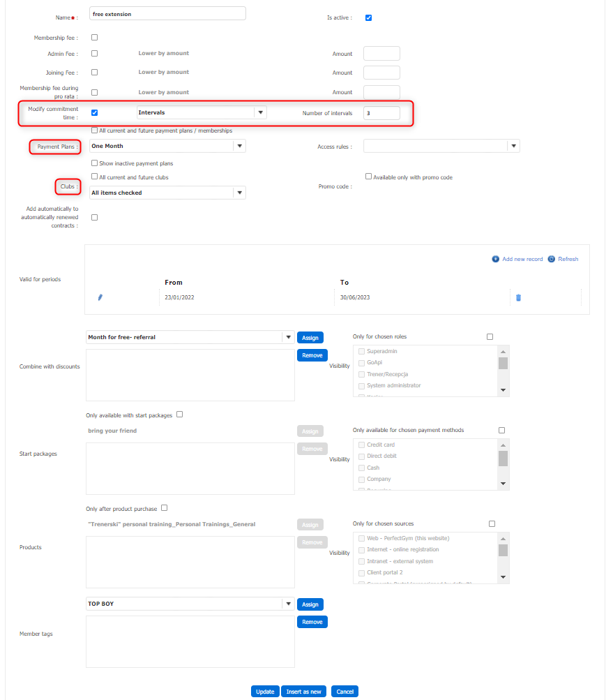Open the "TOP BOY" member tags dropdown
The width and height of the screenshot is (613, 700).
coord(288,604)
